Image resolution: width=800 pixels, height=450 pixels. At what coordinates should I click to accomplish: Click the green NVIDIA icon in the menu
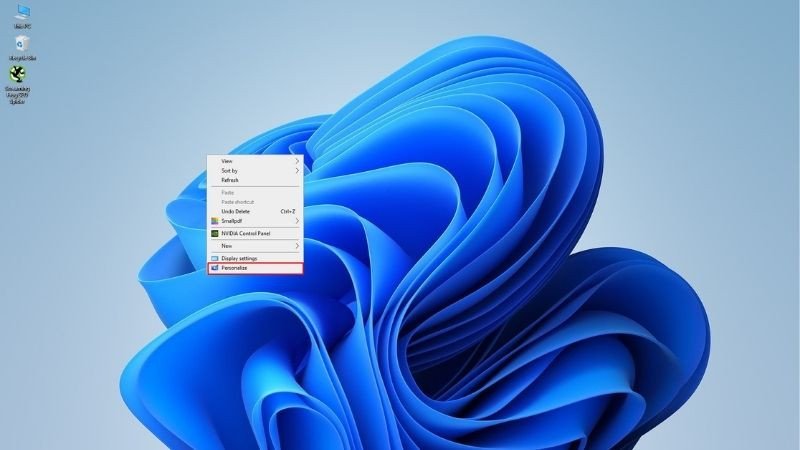pyautogui.click(x=214, y=233)
